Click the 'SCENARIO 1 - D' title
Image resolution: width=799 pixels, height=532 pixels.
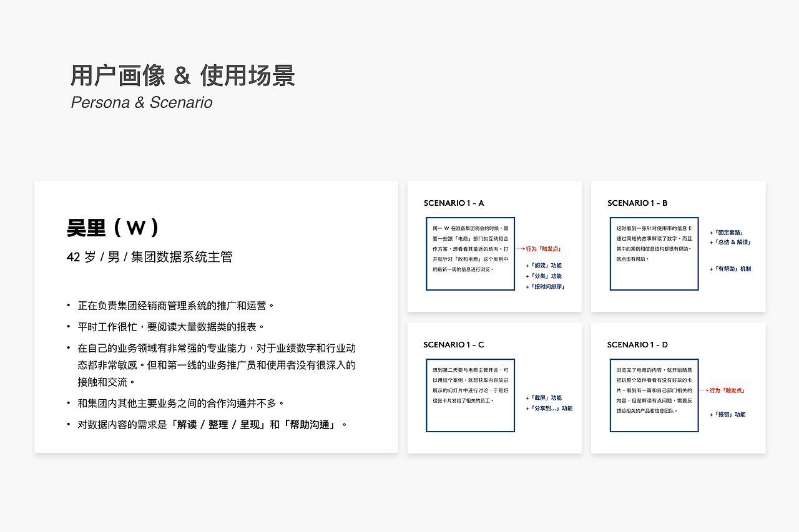coord(637,344)
